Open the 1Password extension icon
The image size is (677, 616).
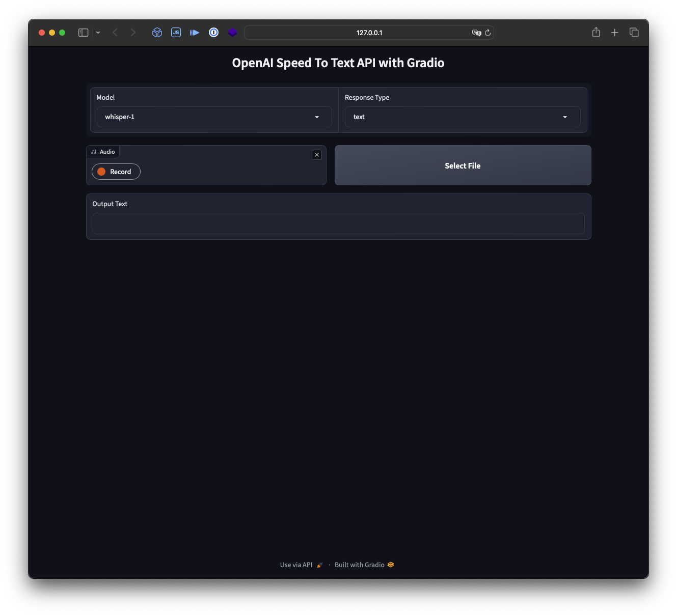(x=214, y=33)
